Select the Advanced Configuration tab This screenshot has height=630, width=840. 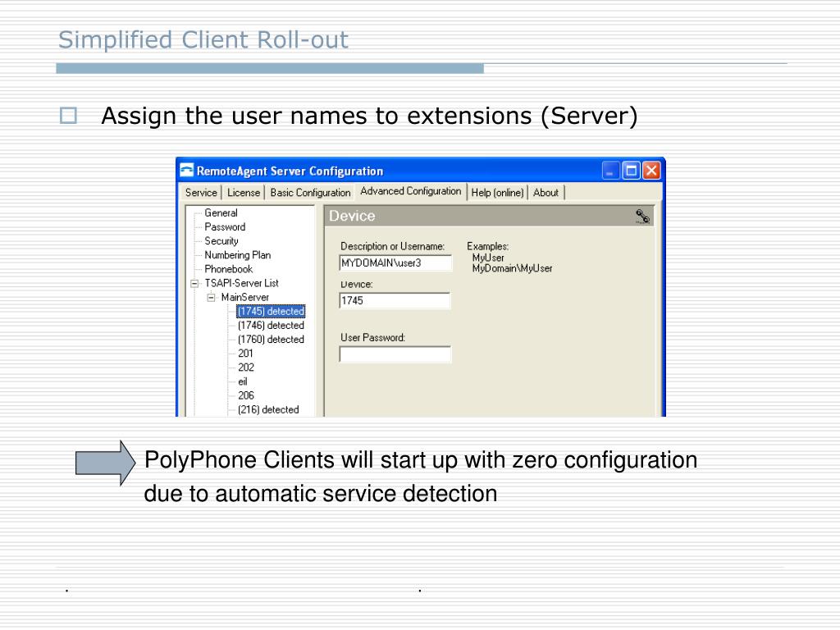pyautogui.click(x=410, y=191)
